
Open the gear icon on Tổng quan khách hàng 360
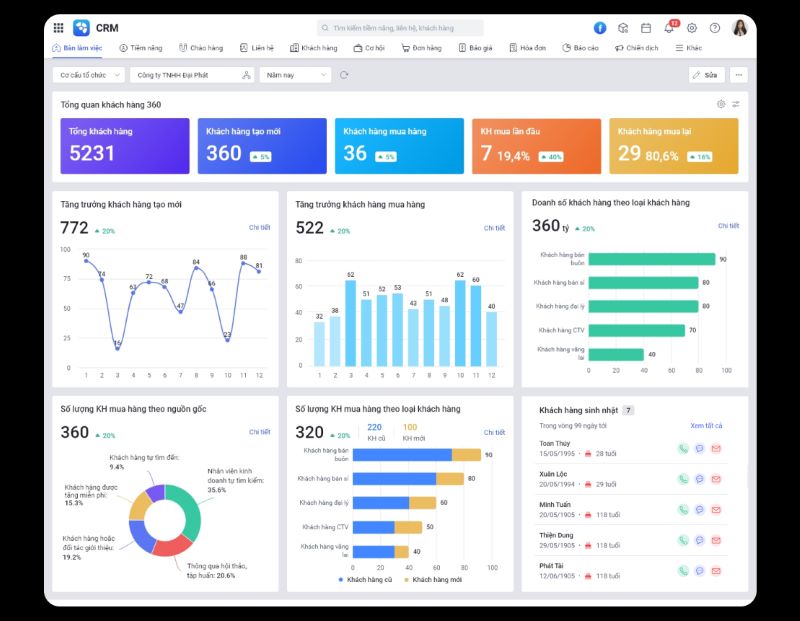coord(722,103)
